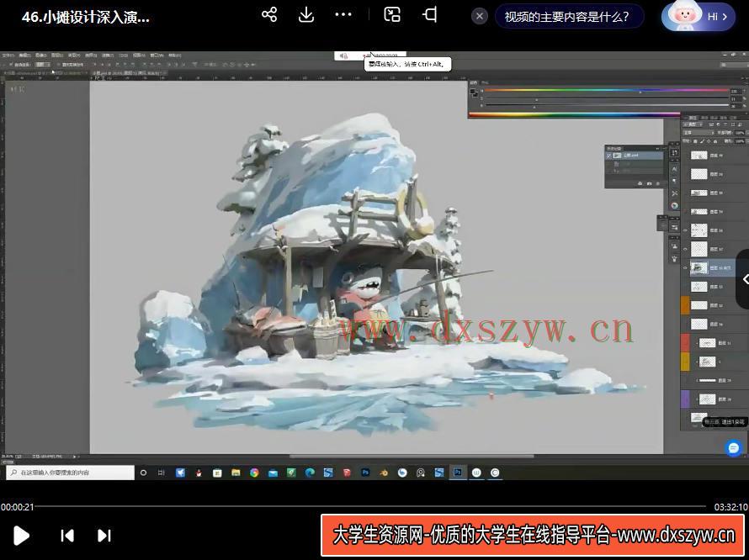Click the layer opacity percentage field
The width and height of the screenshot is (749, 560).
(740, 133)
